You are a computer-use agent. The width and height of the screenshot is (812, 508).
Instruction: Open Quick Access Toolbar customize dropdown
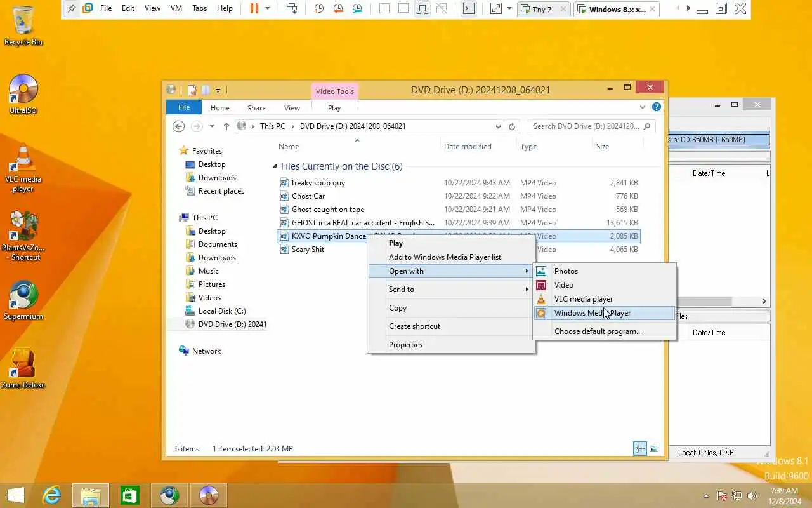tap(218, 90)
